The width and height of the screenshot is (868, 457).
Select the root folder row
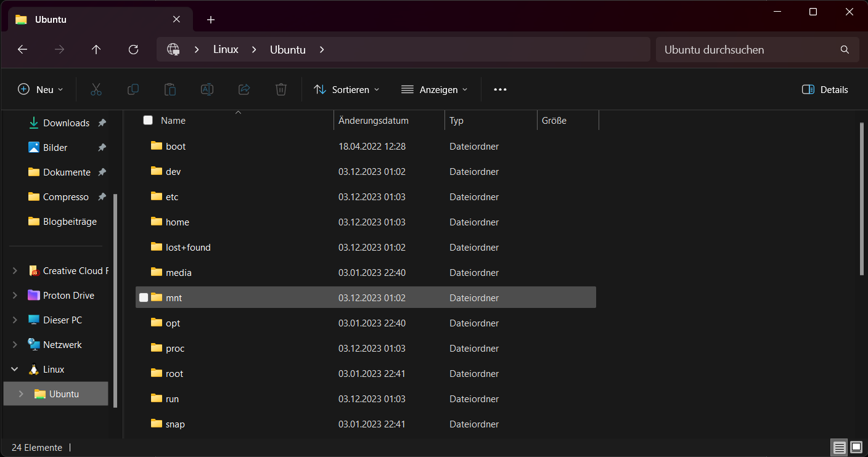(x=366, y=373)
